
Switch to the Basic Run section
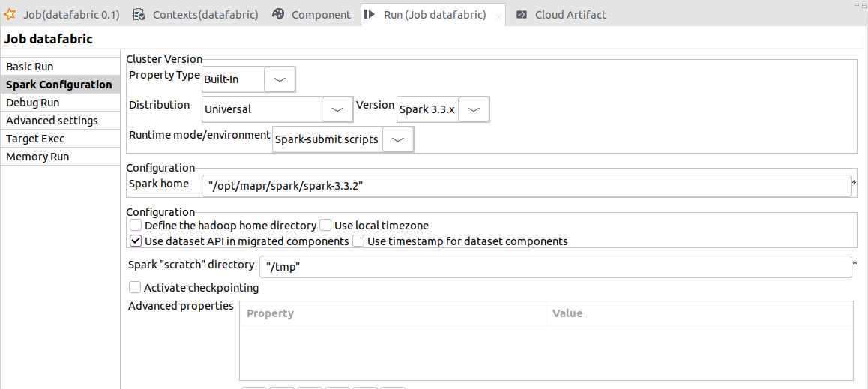click(x=30, y=67)
